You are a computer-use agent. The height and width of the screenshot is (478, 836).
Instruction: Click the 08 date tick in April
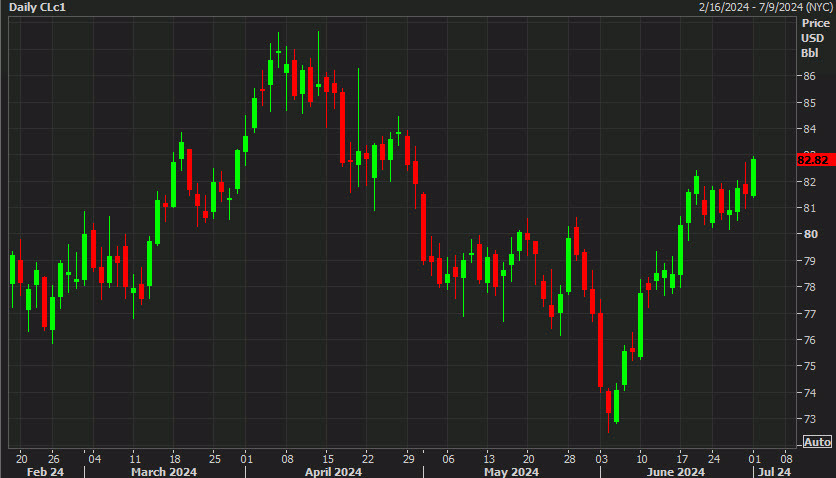click(287, 459)
